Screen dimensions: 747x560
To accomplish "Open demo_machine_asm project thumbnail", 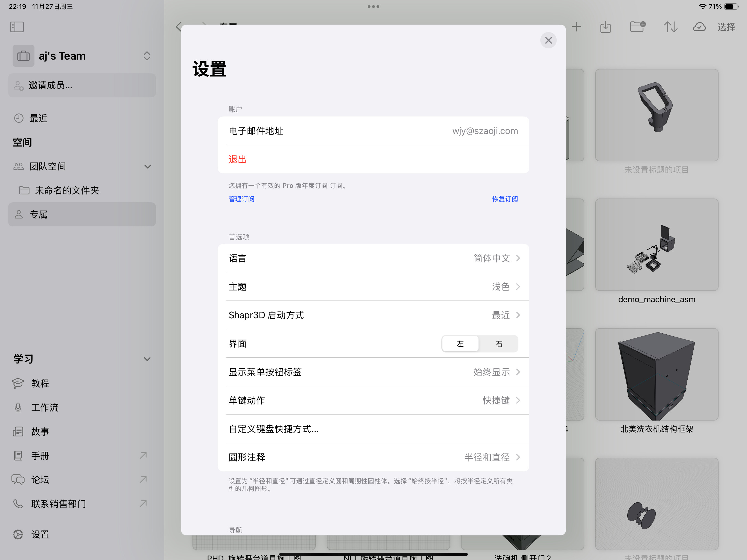I will (x=656, y=245).
